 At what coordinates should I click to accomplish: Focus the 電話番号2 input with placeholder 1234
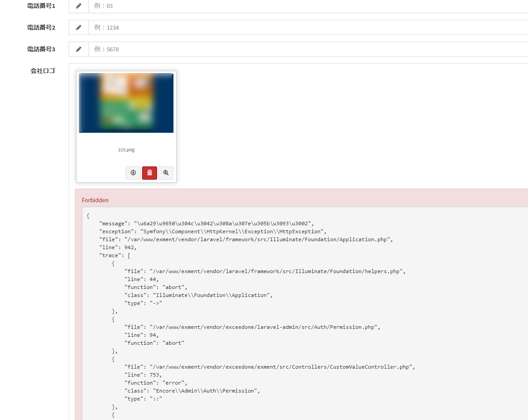pos(308,27)
